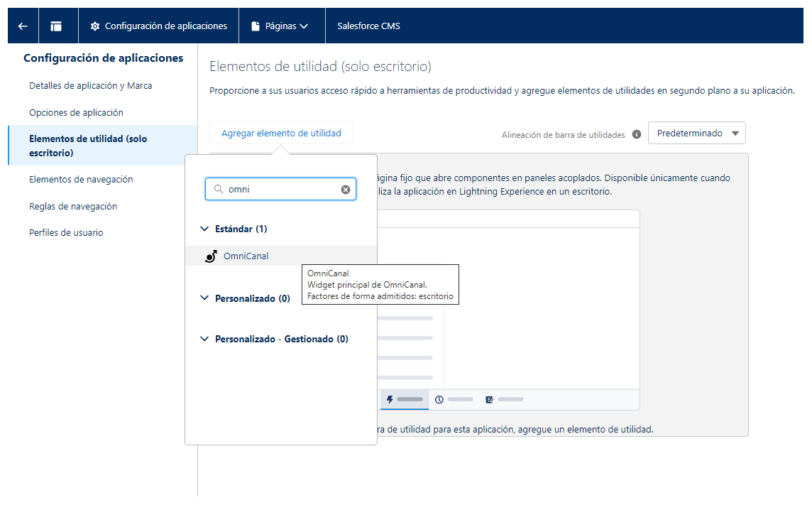Click the gear icon beside Configuración de aplicaciones

(95, 26)
